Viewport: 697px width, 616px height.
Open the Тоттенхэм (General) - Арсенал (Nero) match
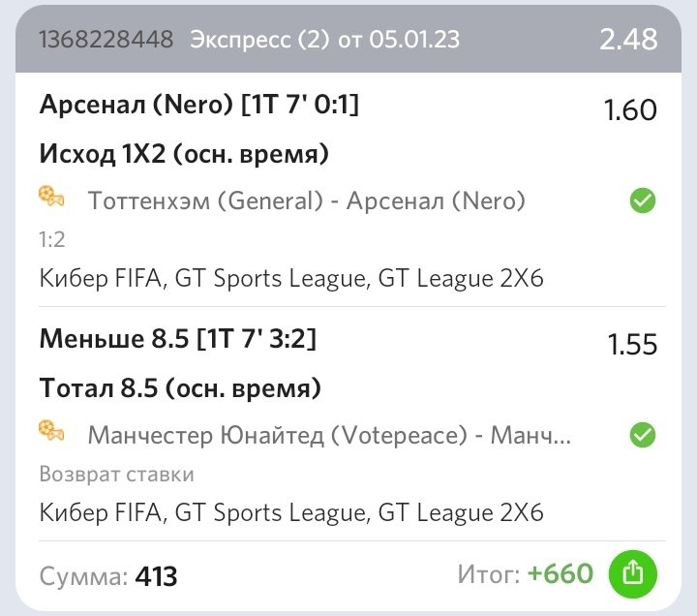click(306, 200)
